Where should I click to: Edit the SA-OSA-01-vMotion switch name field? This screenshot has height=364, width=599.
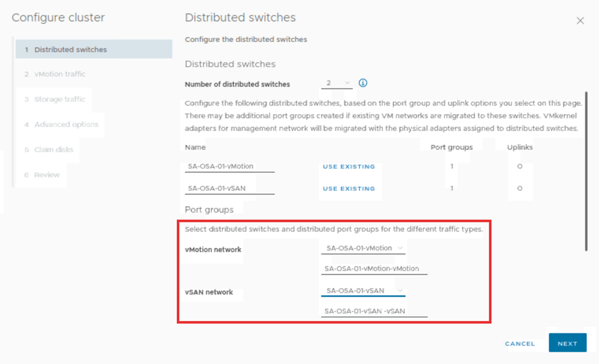(229, 166)
